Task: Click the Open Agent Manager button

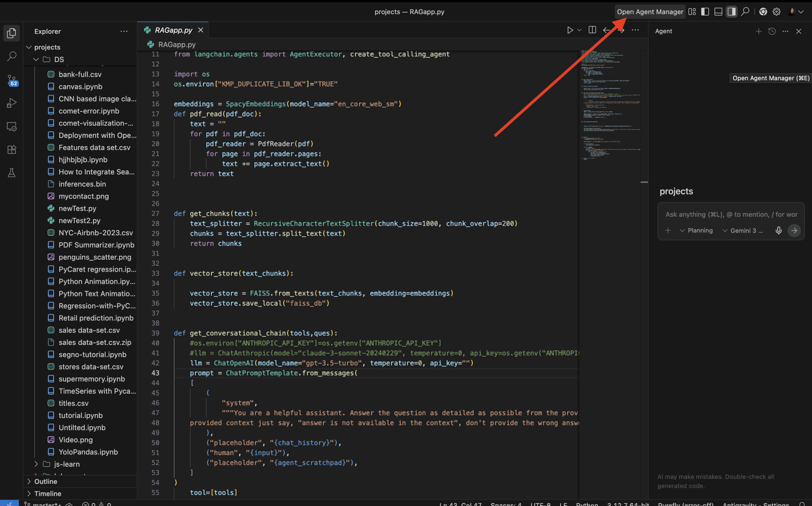Action: click(x=650, y=12)
